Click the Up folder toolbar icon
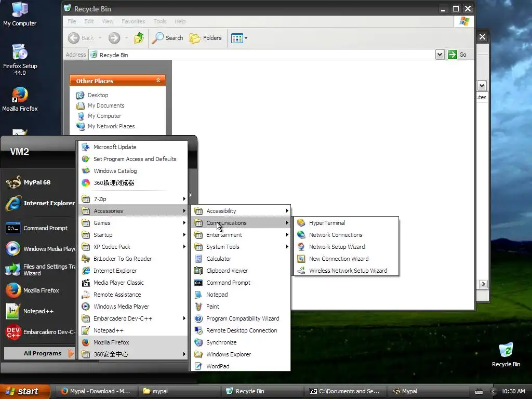 (139, 38)
